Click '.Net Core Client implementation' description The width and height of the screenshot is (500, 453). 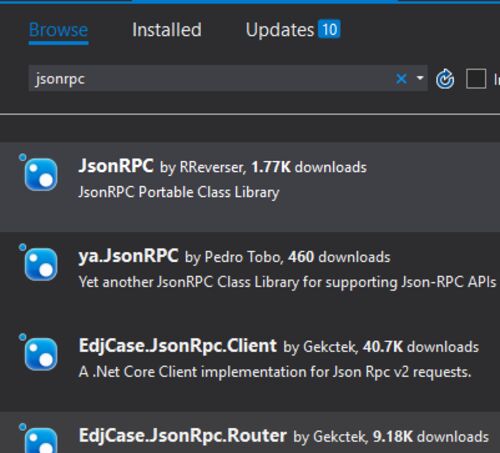click(275, 372)
